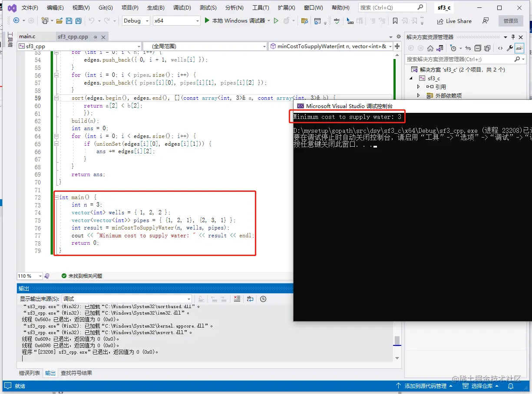
Task: Click sync with active document icon
Action: pos(468,48)
